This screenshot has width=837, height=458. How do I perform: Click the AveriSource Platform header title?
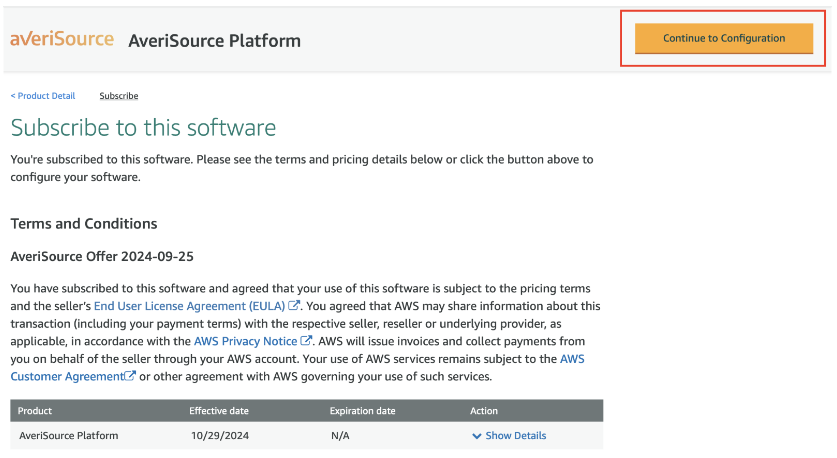coord(215,41)
